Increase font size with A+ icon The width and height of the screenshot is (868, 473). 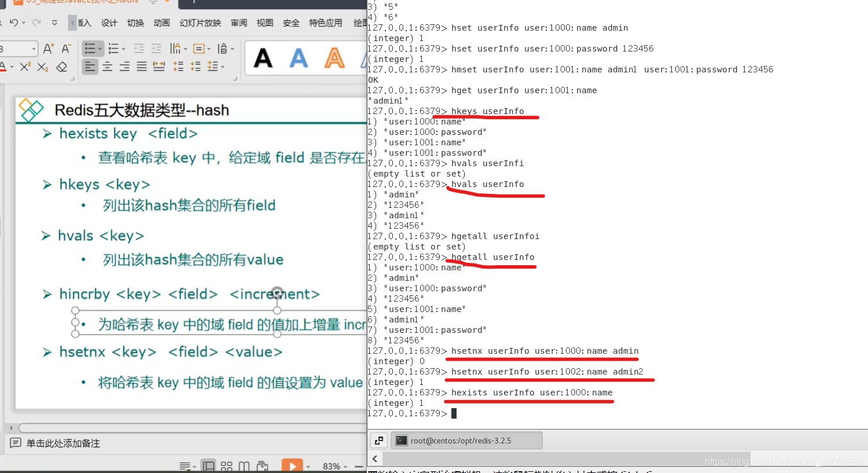click(49, 49)
